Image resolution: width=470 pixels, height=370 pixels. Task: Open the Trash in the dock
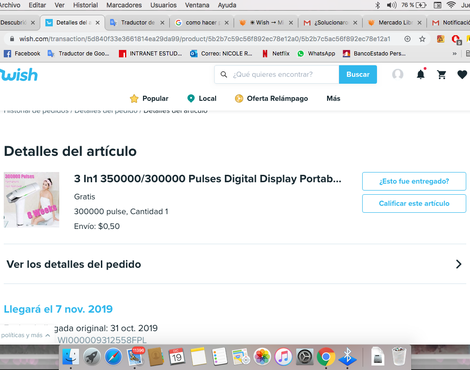pos(399,357)
